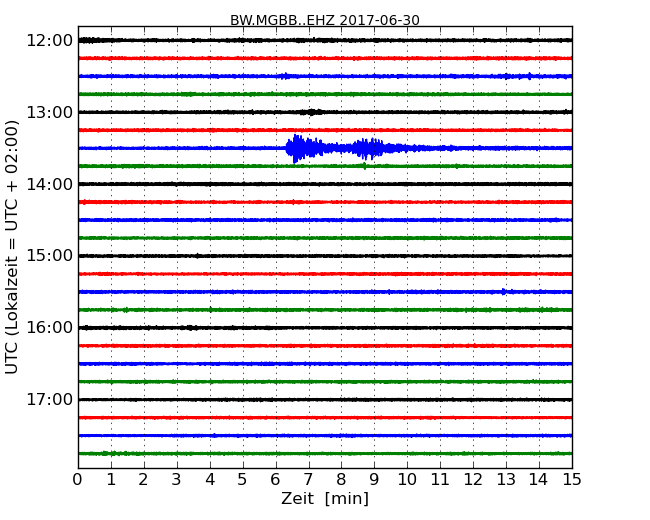Click x-axis tick label 11
650x520 pixels.
click(x=440, y=480)
